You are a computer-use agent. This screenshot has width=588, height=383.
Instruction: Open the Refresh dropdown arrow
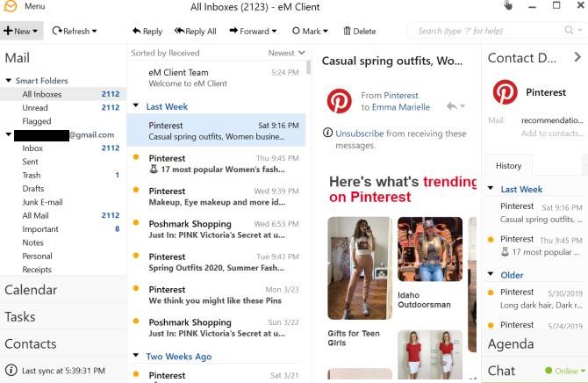(94, 32)
